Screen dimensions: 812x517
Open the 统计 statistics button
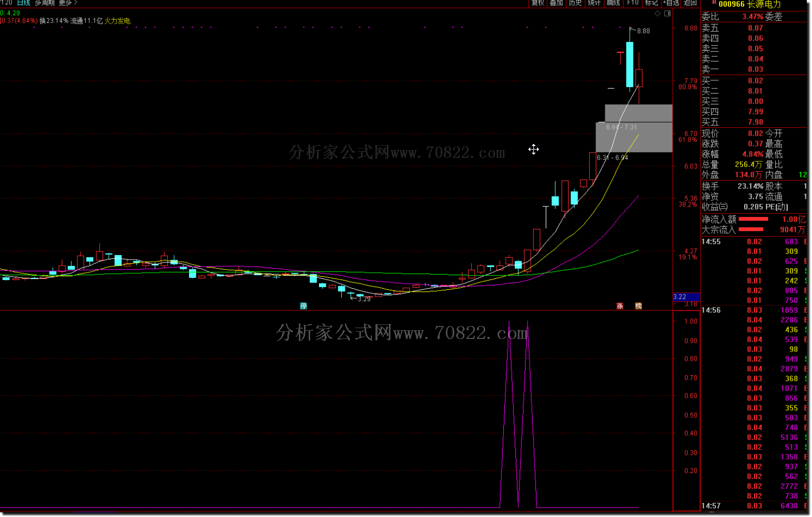coord(594,3)
